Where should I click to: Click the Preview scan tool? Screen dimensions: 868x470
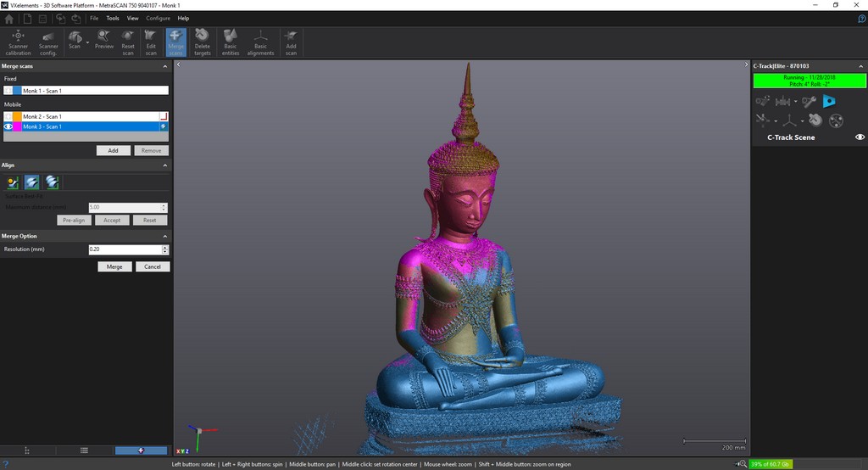103,40
